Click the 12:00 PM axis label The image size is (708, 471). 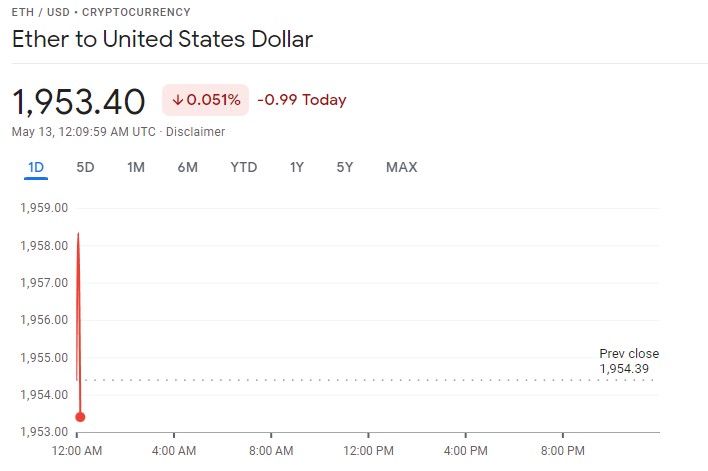tap(368, 450)
